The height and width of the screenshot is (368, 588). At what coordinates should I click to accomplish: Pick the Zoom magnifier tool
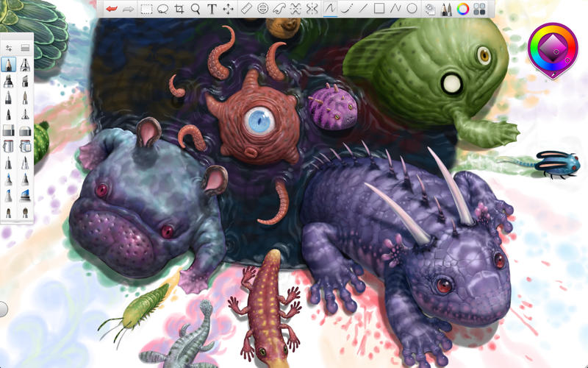click(196, 9)
